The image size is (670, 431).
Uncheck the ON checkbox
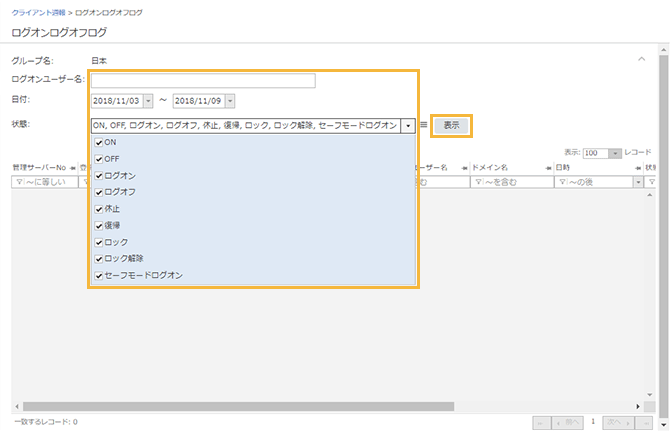(98, 143)
